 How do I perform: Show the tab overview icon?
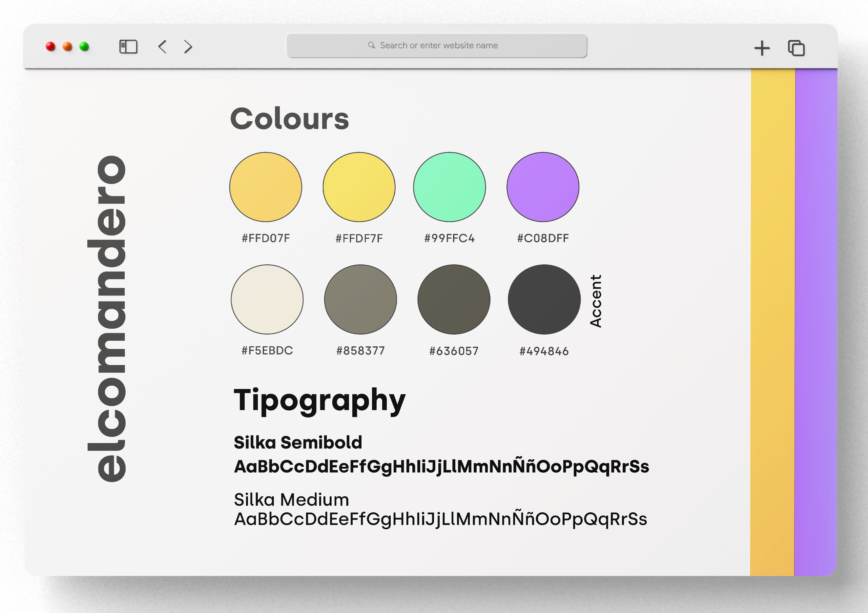[x=796, y=48]
